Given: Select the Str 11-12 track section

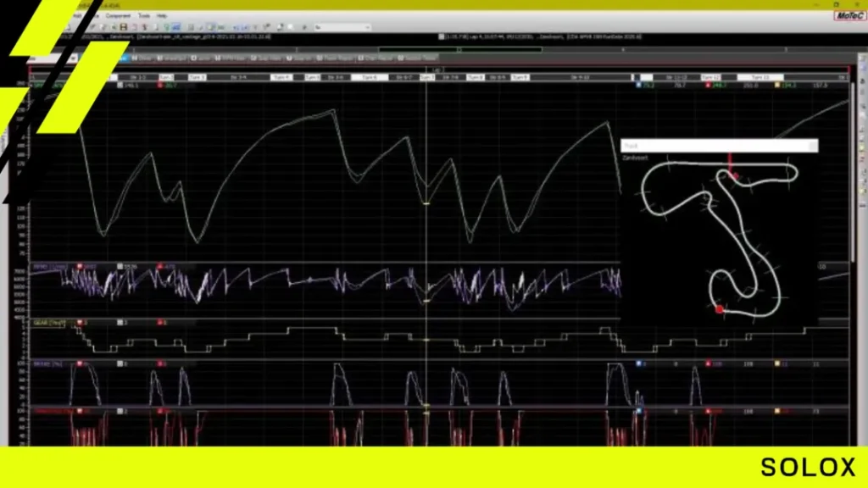Looking at the screenshot, I should pos(677,77).
